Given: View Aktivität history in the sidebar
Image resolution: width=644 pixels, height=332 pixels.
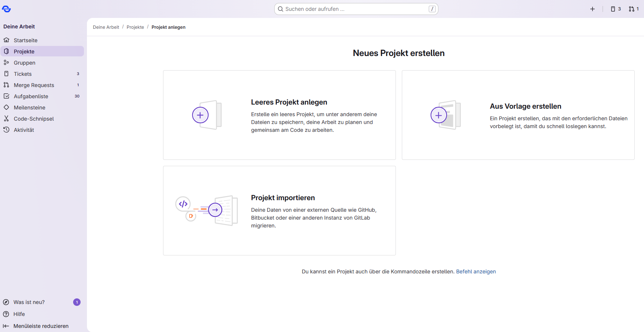Looking at the screenshot, I should (24, 130).
